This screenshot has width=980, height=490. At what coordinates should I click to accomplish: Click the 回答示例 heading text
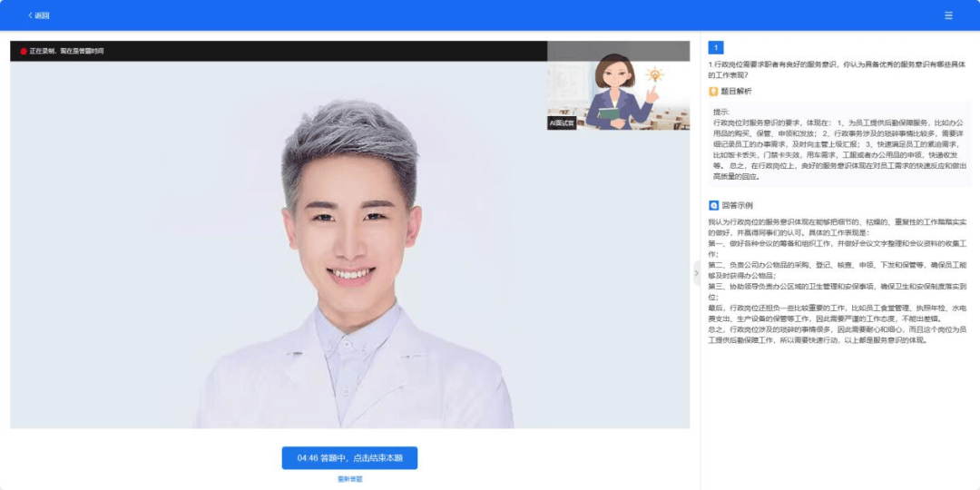click(737, 205)
